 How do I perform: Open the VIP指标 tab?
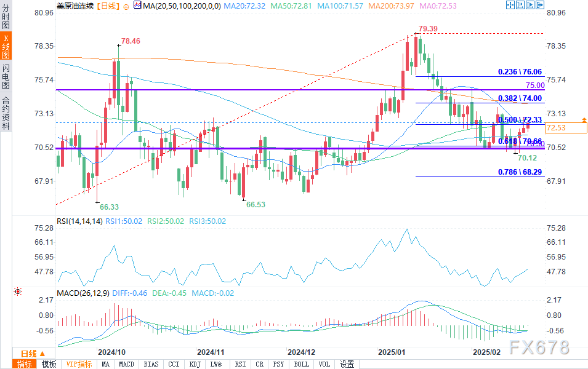click(x=79, y=364)
